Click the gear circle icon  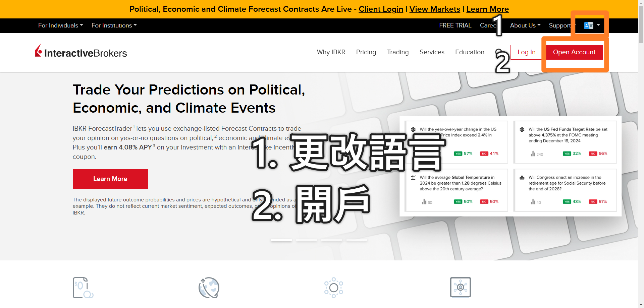tap(334, 288)
